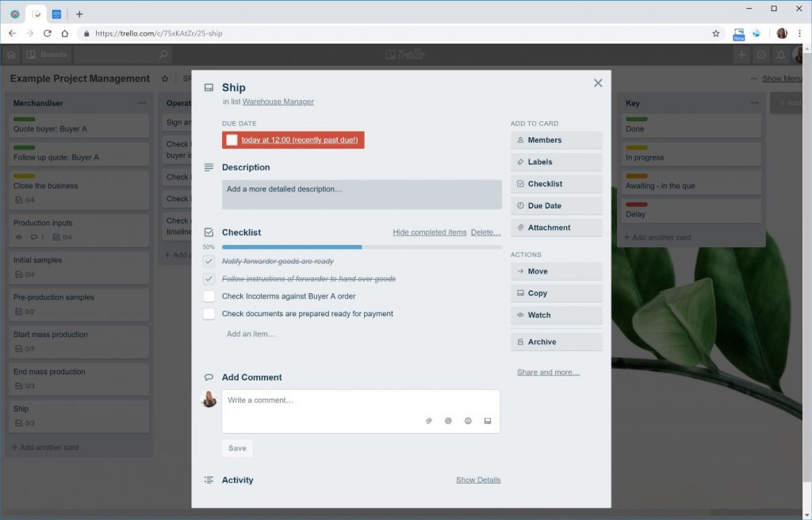Open a new browser tab
812x520 pixels.
(79, 14)
